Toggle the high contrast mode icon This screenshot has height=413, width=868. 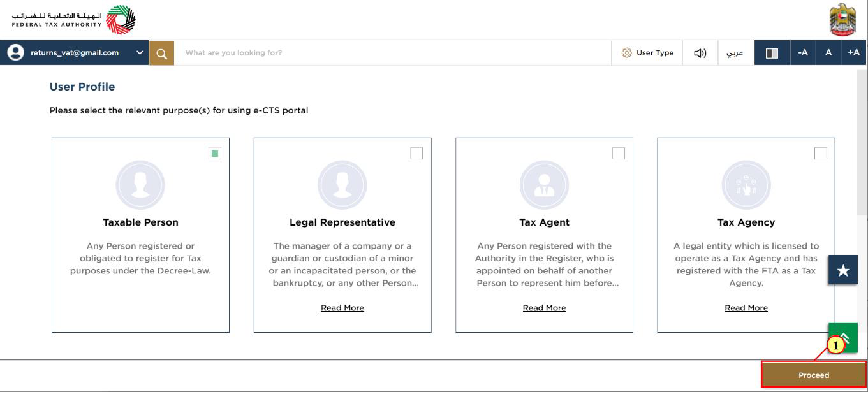(772, 53)
